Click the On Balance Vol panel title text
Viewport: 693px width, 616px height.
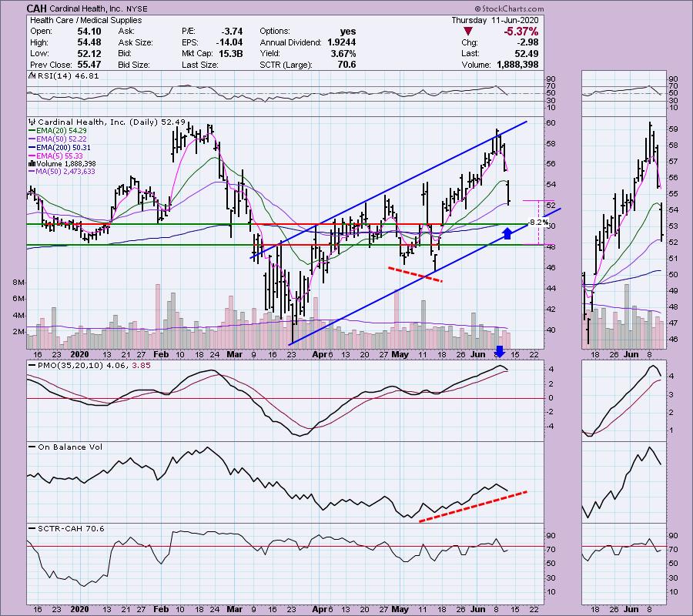point(70,447)
